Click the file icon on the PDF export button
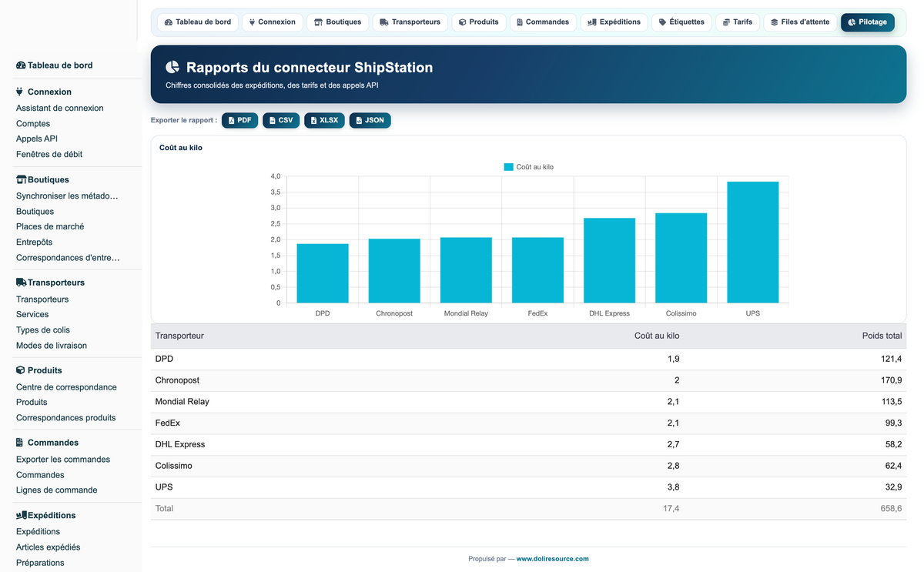Screen dimensions: 924x572 [x=232, y=120]
